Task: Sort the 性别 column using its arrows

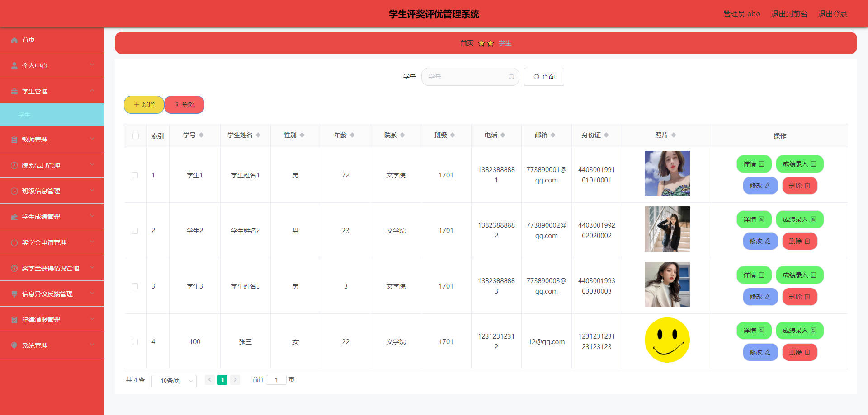Action: [x=302, y=135]
